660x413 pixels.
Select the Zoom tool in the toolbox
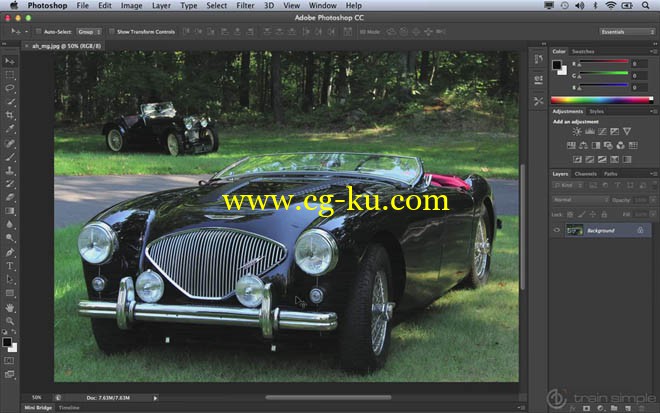pyautogui.click(x=10, y=321)
